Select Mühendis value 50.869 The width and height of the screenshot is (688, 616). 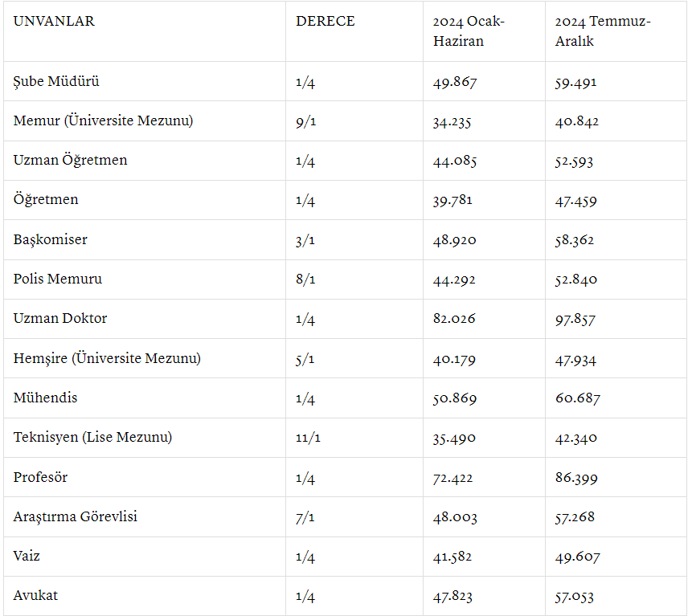tap(455, 398)
